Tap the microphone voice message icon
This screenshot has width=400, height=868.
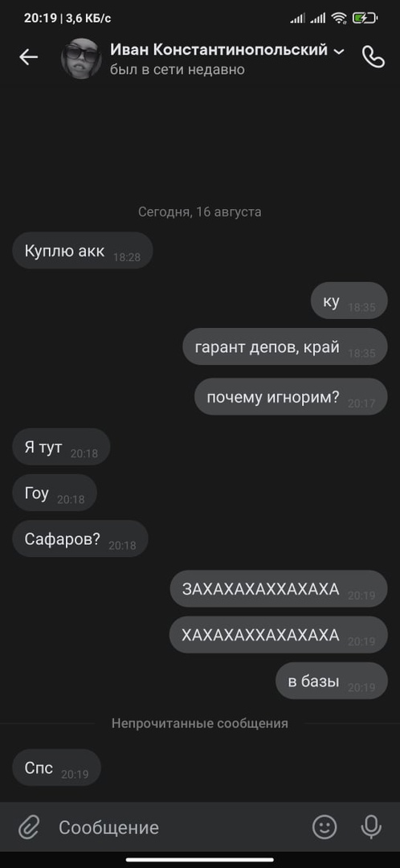tap(370, 827)
